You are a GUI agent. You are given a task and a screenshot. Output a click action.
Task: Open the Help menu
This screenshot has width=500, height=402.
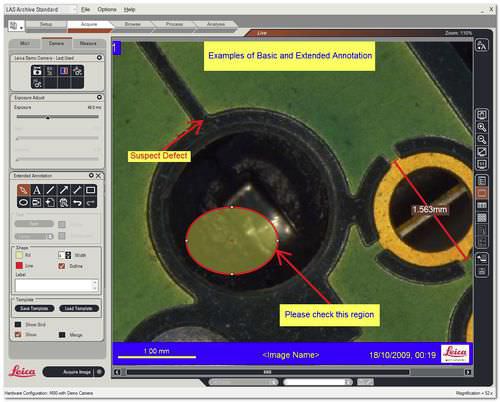[129, 10]
